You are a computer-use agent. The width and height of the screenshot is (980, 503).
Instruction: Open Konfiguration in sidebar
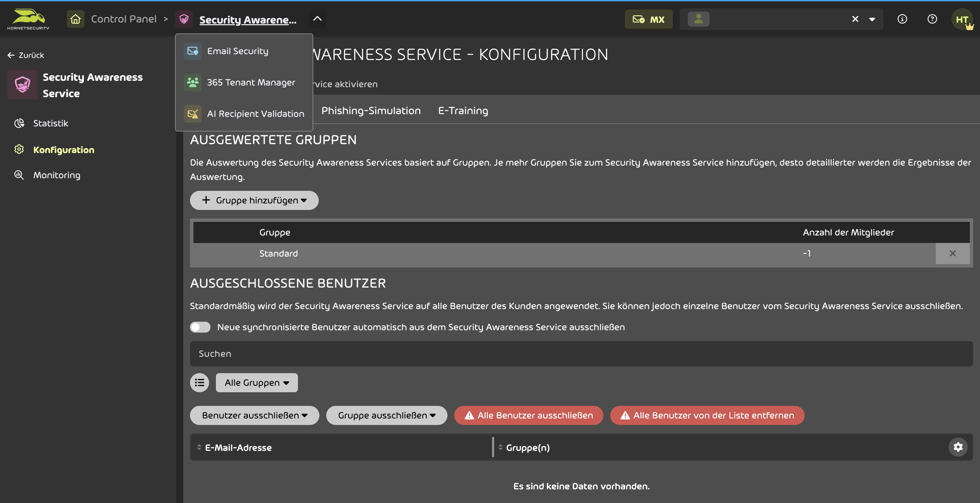point(64,150)
